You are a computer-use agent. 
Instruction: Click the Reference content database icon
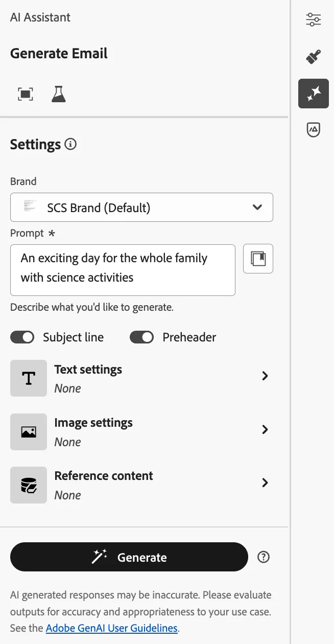[x=29, y=485]
